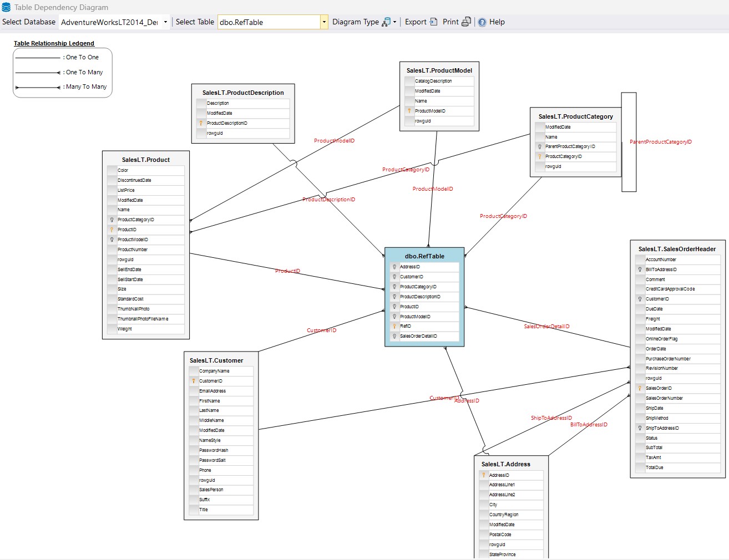Image resolution: width=729 pixels, height=560 pixels.
Task: Select the dbo.RefTable diagram node title
Action: [424, 256]
